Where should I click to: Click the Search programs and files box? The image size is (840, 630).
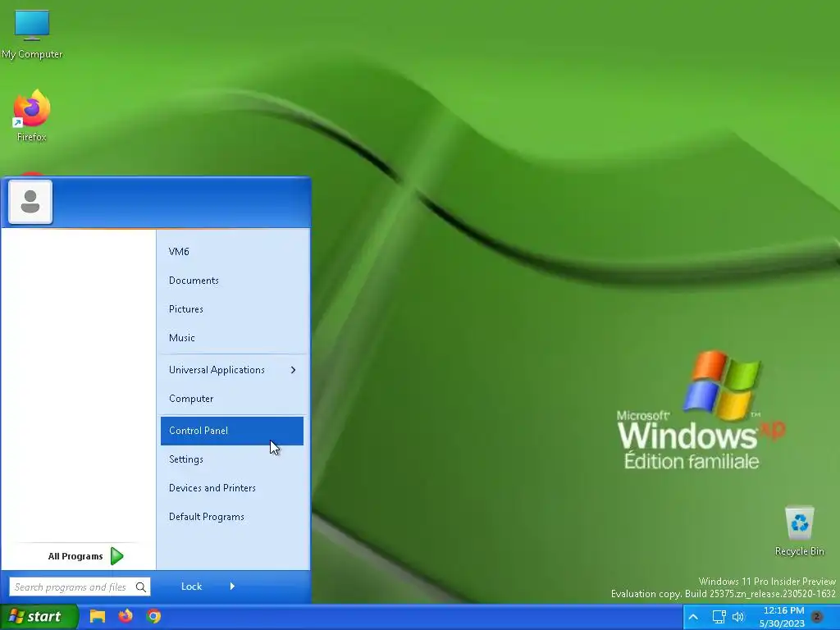tap(80, 587)
